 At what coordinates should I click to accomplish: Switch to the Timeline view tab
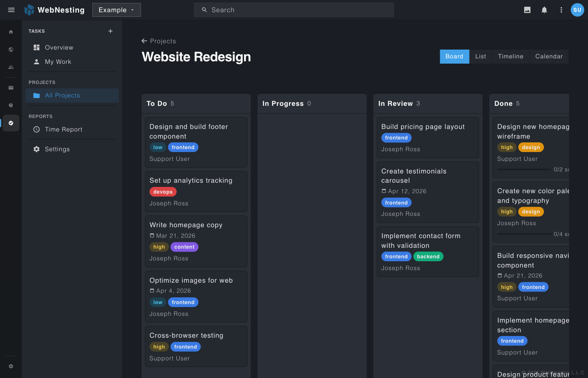tap(510, 56)
